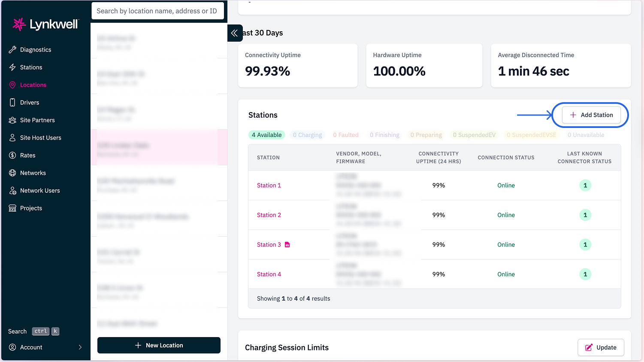Screen dimensions: 644x362
Task: Go to Network Users page
Action: [40, 191]
